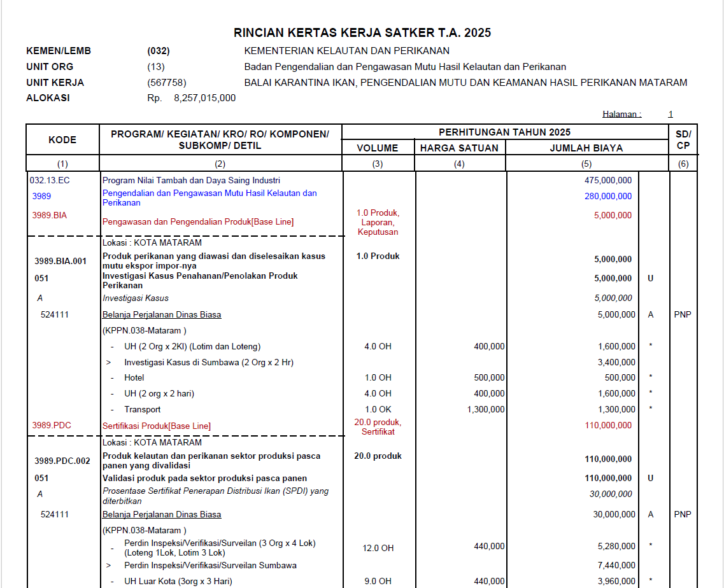
Task: Select the blue amount 280,000,000
Action: point(608,197)
